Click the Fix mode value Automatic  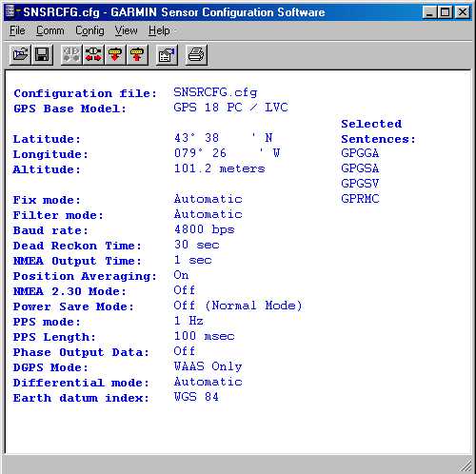click(x=208, y=199)
